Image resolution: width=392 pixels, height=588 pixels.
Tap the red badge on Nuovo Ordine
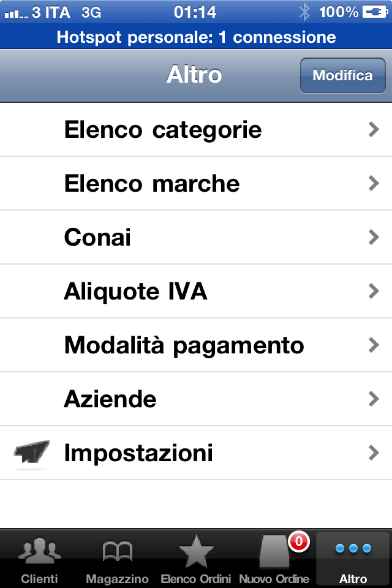[299, 541]
